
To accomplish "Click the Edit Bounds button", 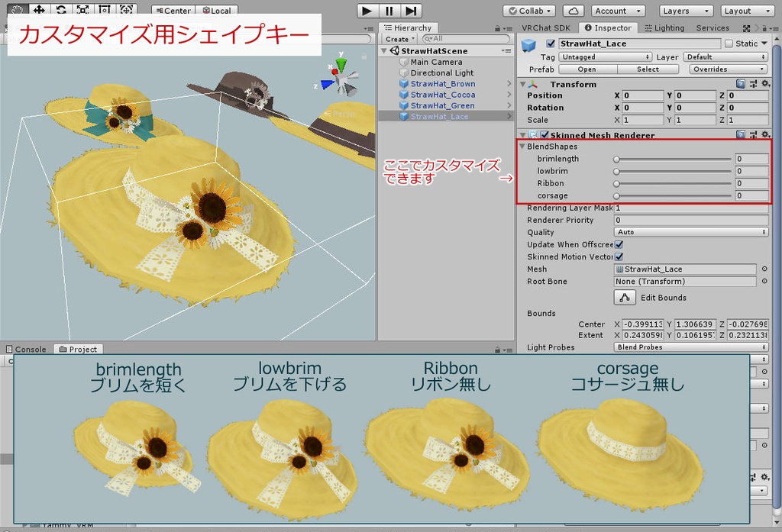I will 625,298.
